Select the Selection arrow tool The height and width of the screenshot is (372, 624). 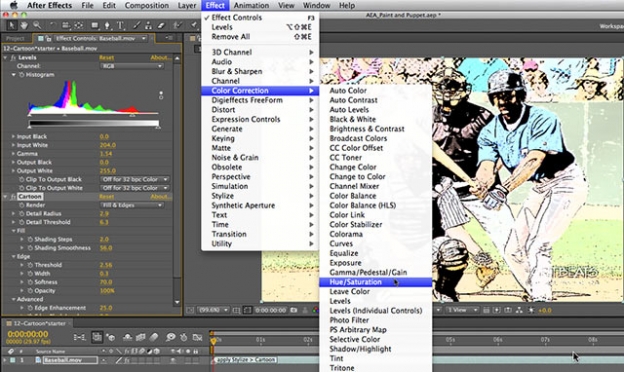[x=12, y=25]
